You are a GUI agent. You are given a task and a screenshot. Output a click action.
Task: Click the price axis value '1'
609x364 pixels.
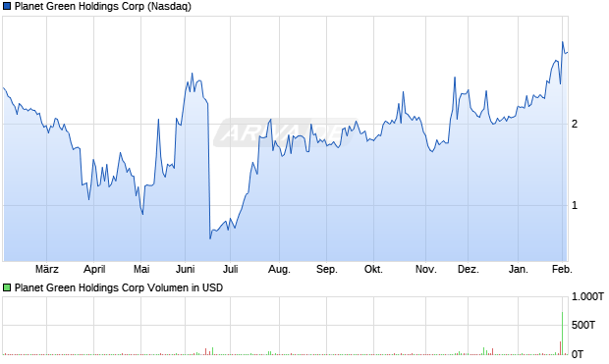tap(575, 205)
